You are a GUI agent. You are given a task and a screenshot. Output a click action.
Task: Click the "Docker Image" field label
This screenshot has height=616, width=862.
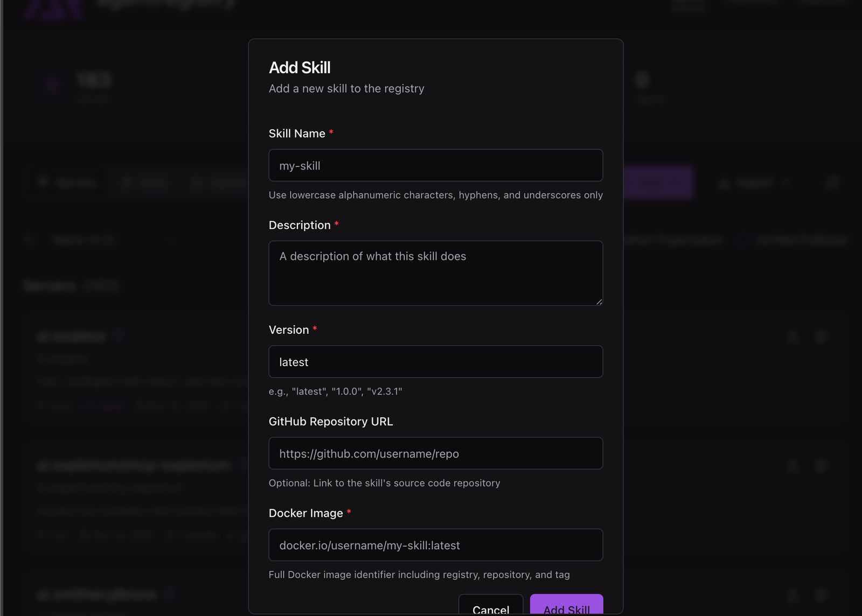pyautogui.click(x=305, y=513)
